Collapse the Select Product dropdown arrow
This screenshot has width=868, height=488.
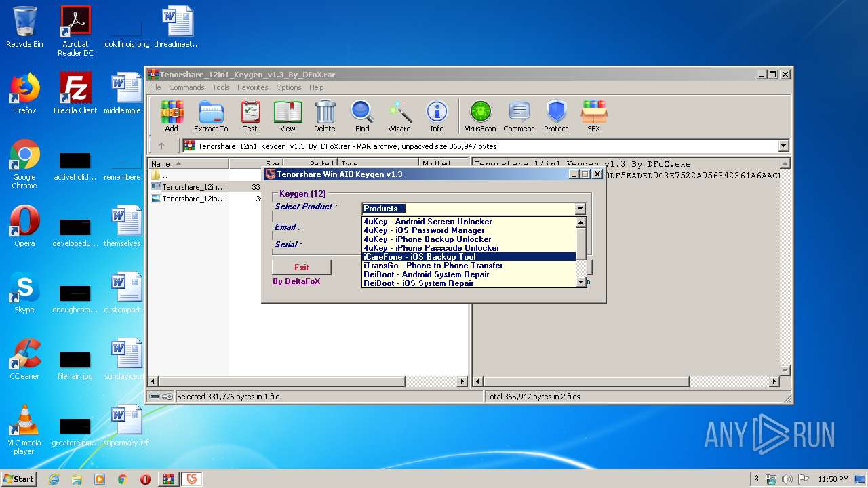click(580, 209)
